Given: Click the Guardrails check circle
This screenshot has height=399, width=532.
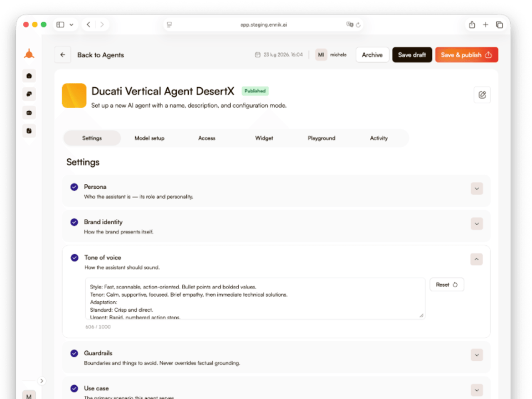Looking at the screenshot, I should pyautogui.click(x=74, y=353).
